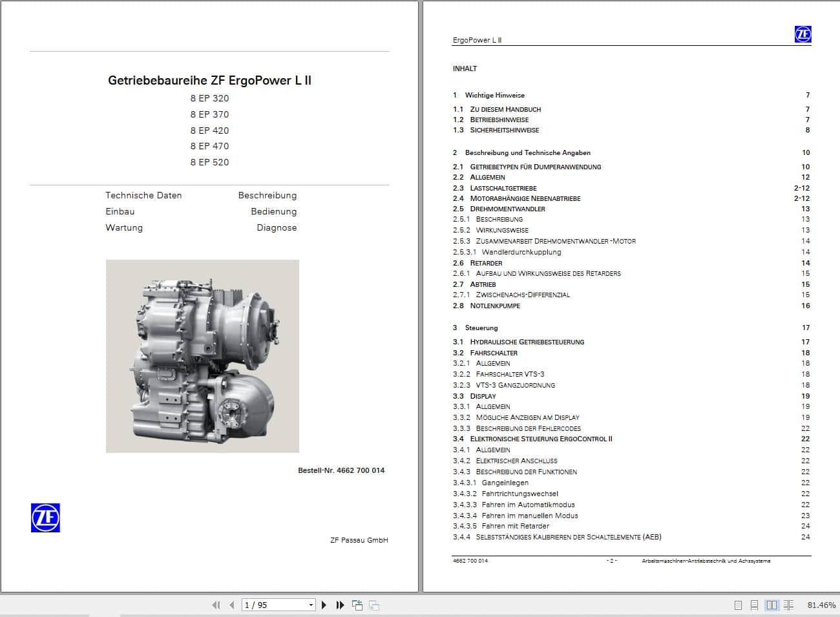The height and width of the screenshot is (617, 840).
Task: Switch to continuous page view
Action: coord(755,605)
